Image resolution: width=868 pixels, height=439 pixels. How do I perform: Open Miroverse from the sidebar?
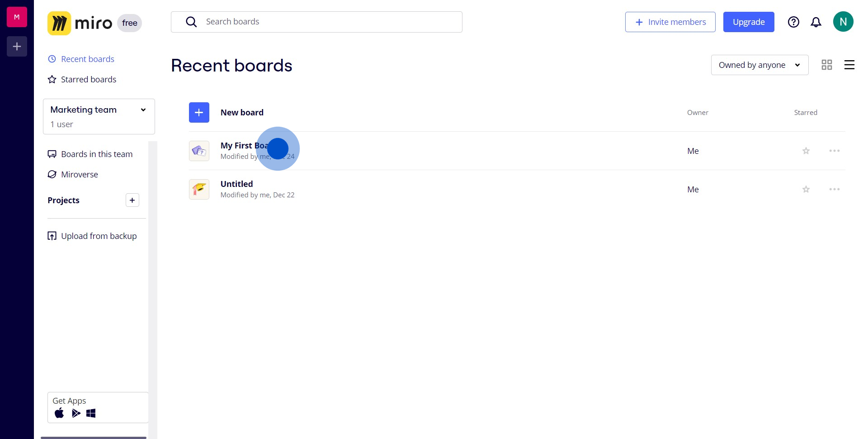[x=79, y=175]
